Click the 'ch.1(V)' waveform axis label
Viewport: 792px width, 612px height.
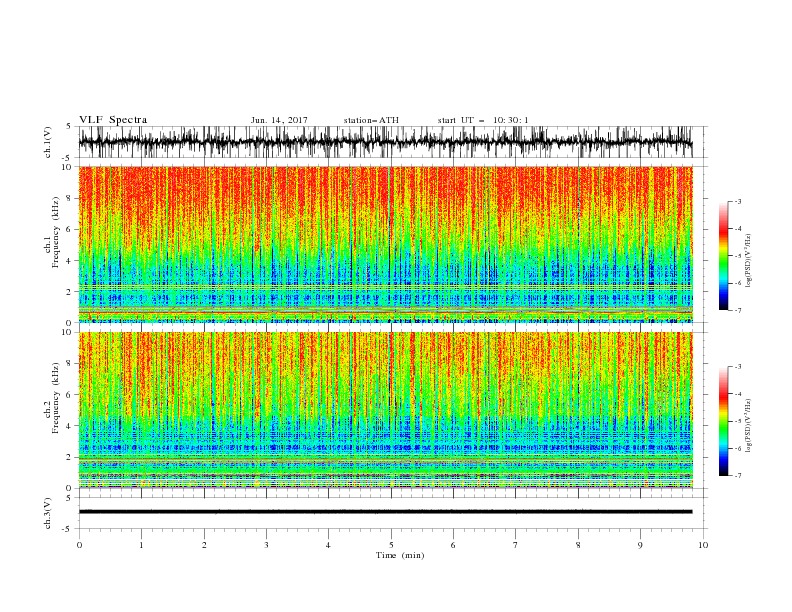click(x=48, y=142)
